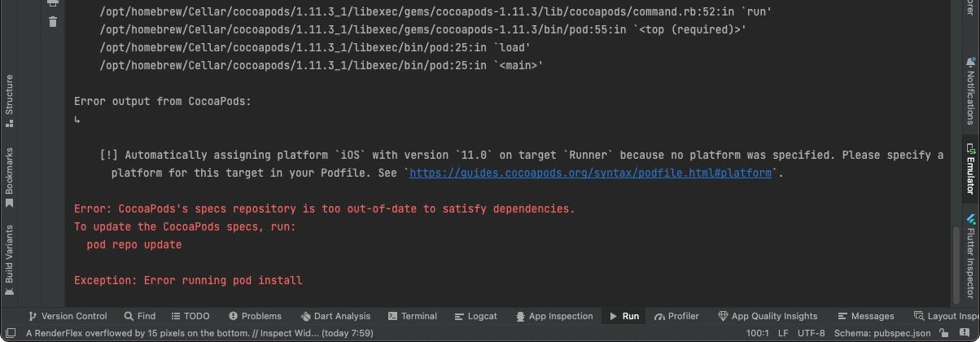
Task: Click the 'Error output from CocoaPods:' line
Action: (163, 102)
